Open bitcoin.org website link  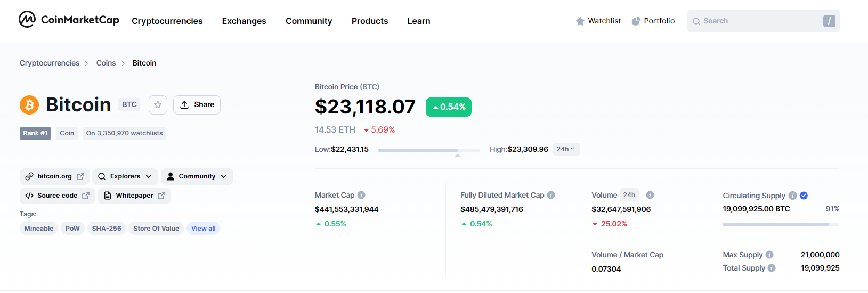[55, 176]
